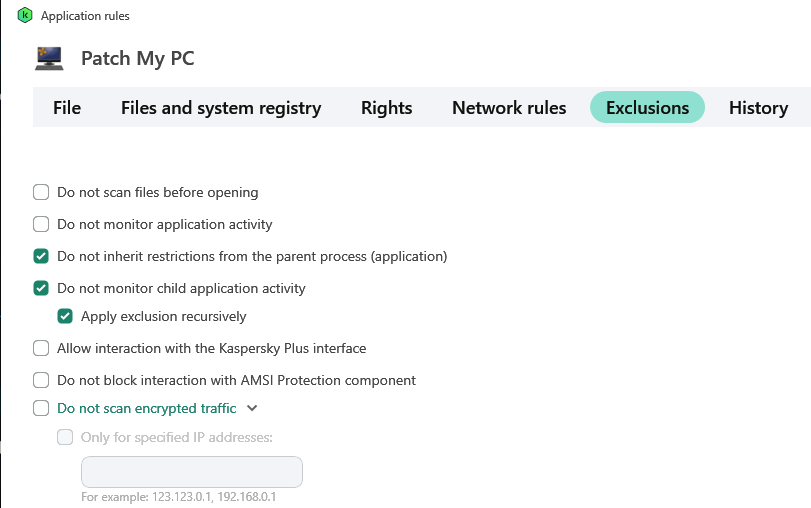Image resolution: width=811 pixels, height=508 pixels.
Task: Untick Apply exclusion recursively checkbox
Action: tap(65, 316)
